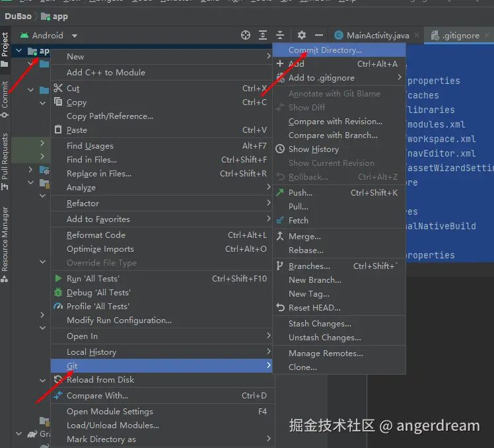Select the highlighted Git menu entry
The height and width of the screenshot is (448, 494).
(x=161, y=365)
